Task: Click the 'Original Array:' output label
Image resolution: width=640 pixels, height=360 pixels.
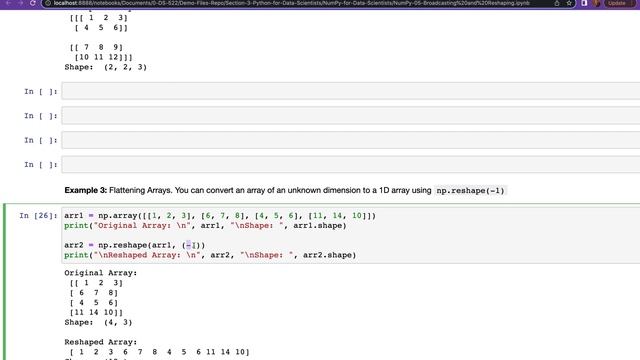Action: 100,273
